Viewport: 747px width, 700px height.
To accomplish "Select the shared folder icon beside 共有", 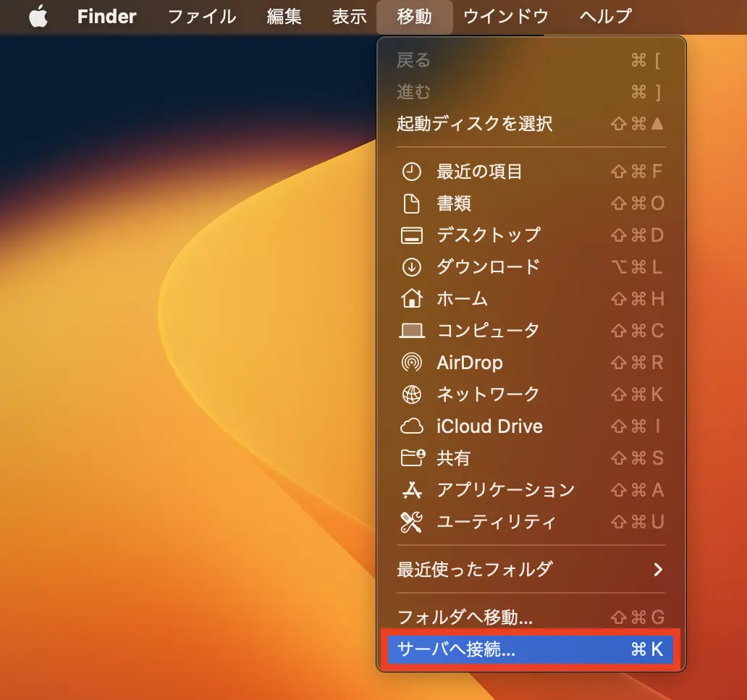I will coord(412,458).
